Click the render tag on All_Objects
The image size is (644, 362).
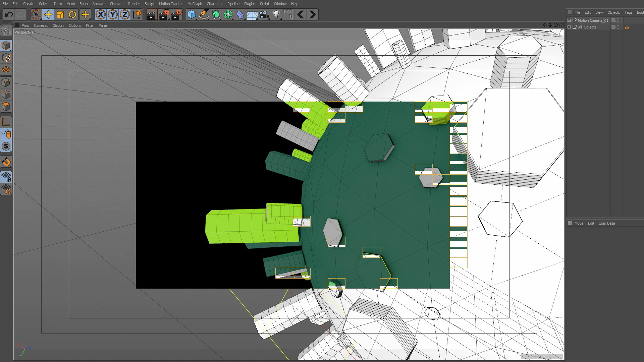[627, 27]
